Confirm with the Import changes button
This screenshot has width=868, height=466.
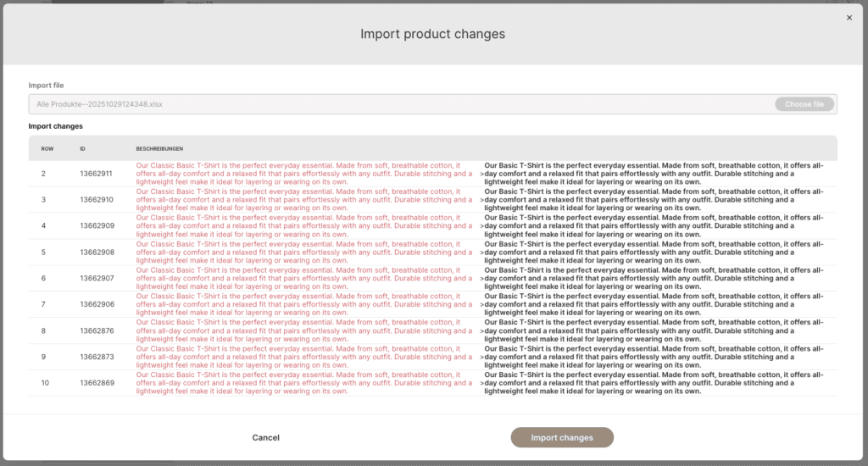coord(561,437)
